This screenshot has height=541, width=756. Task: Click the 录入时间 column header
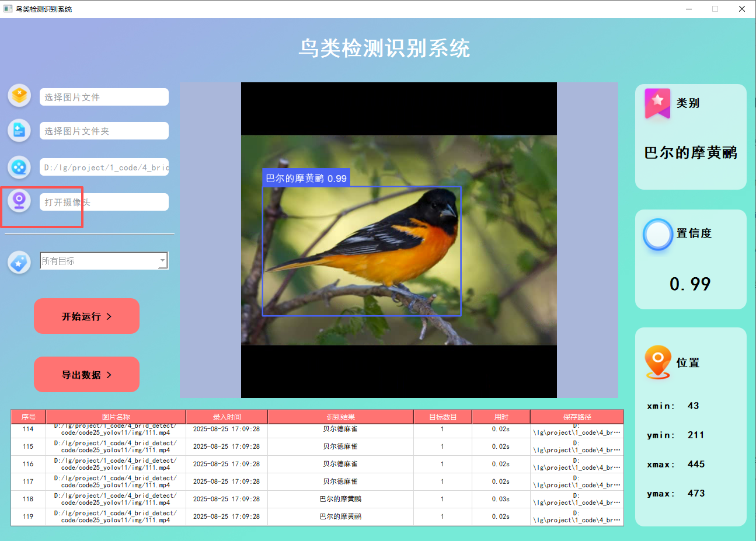point(227,417)
